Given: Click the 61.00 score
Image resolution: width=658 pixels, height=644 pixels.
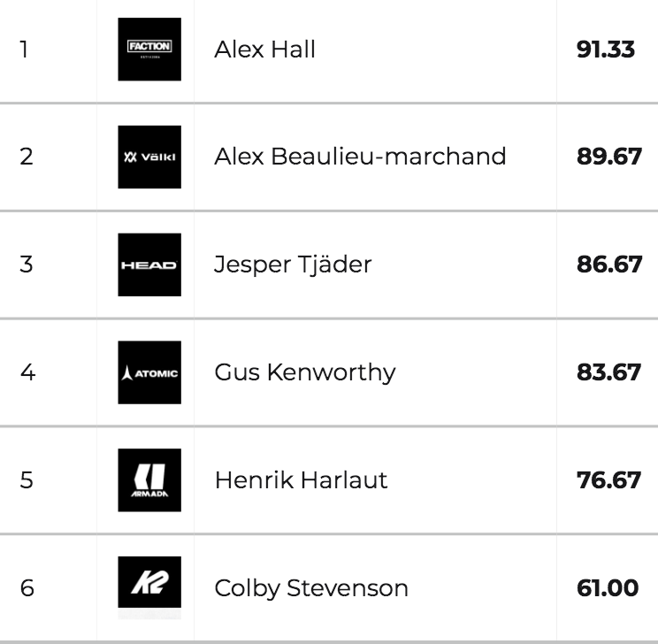Looking at the screenshot, I should point(608,588).
